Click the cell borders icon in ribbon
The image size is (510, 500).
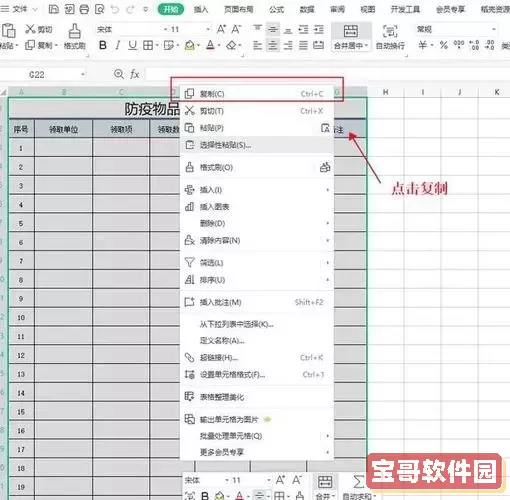148,45
